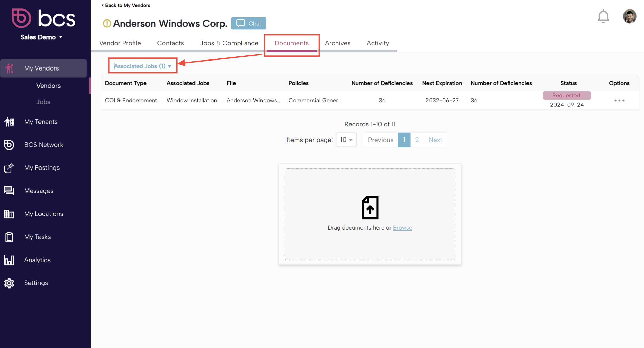Click the Browse link to upload
The height and width of the screenshot is (348, 644).
point(402,227)
